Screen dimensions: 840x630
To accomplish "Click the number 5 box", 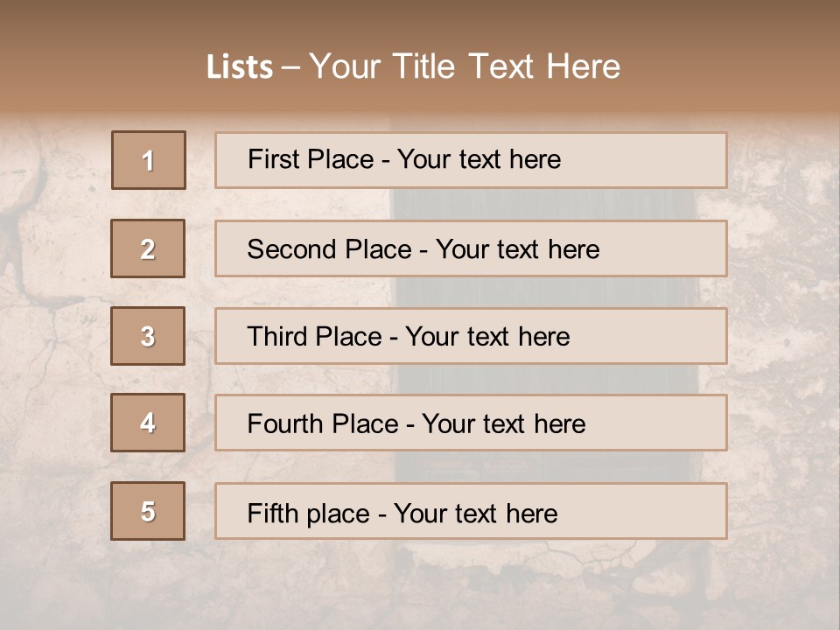I will [x=148, y=511].
